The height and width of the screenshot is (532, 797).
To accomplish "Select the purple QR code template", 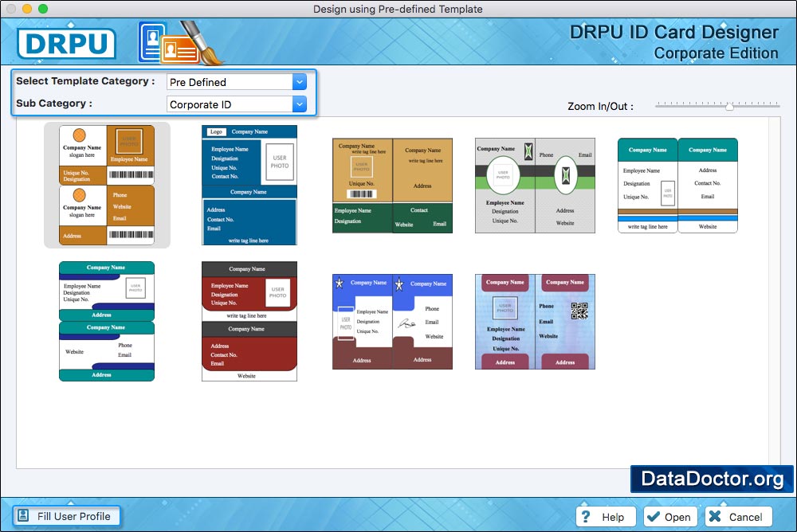I will coord(535,322).
